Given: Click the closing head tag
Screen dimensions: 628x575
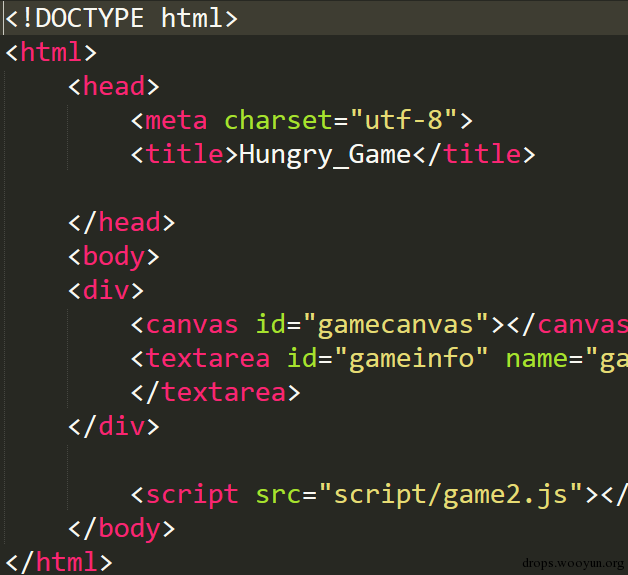Looking at the screenshot, I should (122, 223).
